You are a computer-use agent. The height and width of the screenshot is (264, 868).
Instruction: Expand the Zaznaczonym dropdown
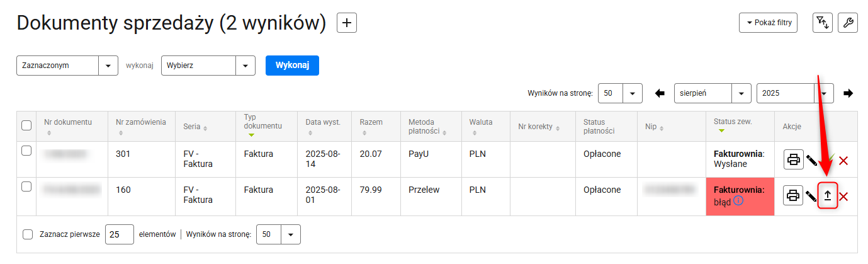(x=67, y=66)
